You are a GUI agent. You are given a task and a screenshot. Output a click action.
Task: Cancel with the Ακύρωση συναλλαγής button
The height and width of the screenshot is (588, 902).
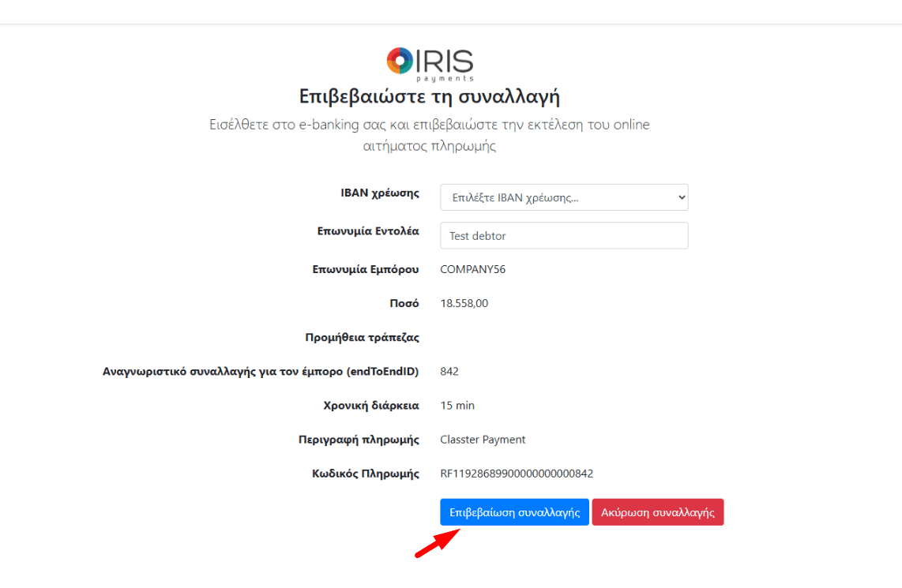point(657,512)
